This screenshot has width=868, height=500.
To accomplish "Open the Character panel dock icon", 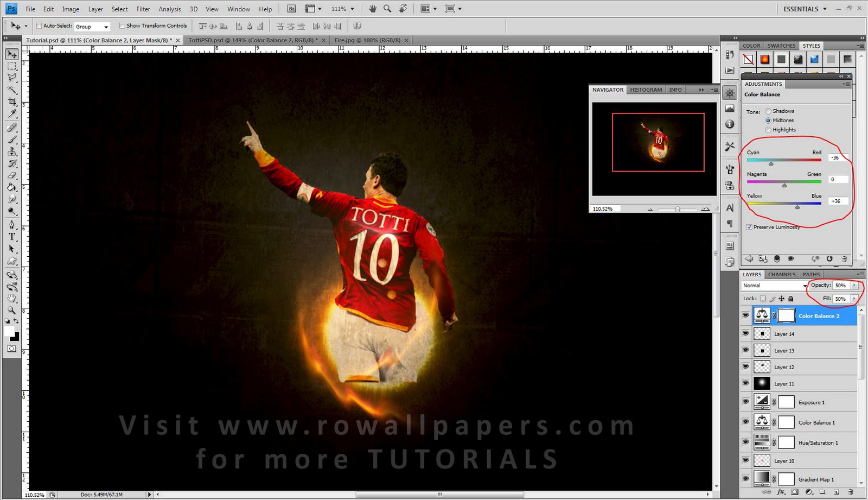I will [x=730, y=208].
